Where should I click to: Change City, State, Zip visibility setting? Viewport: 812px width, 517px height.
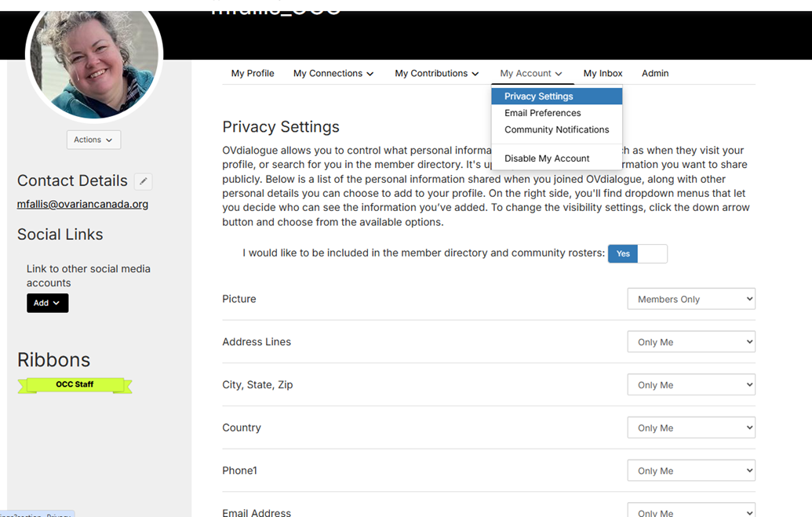690,385
